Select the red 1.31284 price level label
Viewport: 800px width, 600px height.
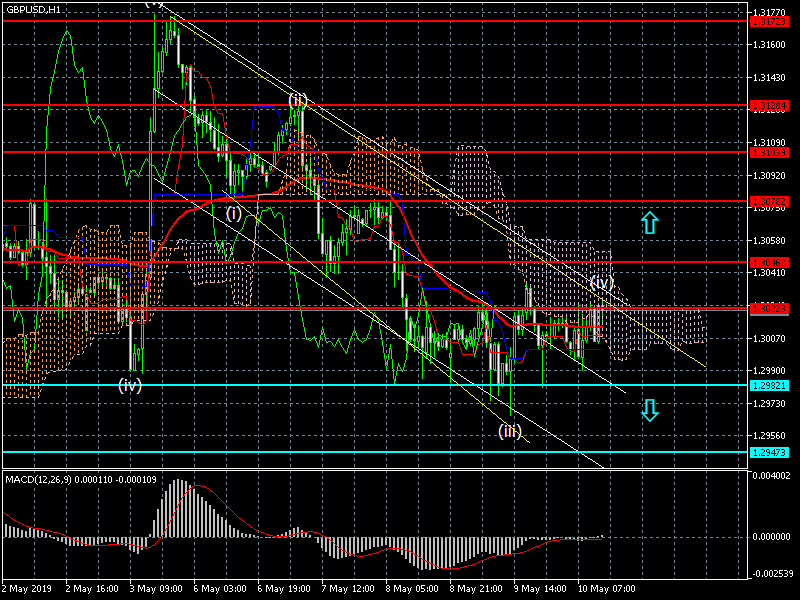pyautogui.click(x=769, y=106)
